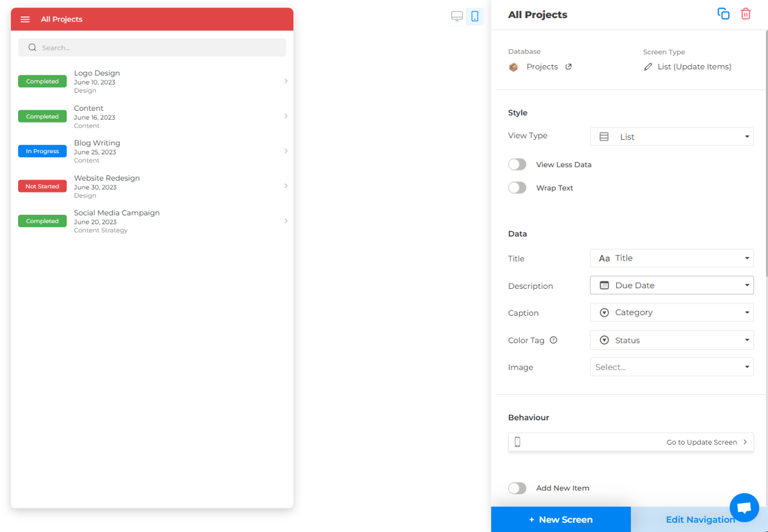Open the View Type dropdown
Screen dimensions: 768x532
pyautogui.click(x=672, y=137)
